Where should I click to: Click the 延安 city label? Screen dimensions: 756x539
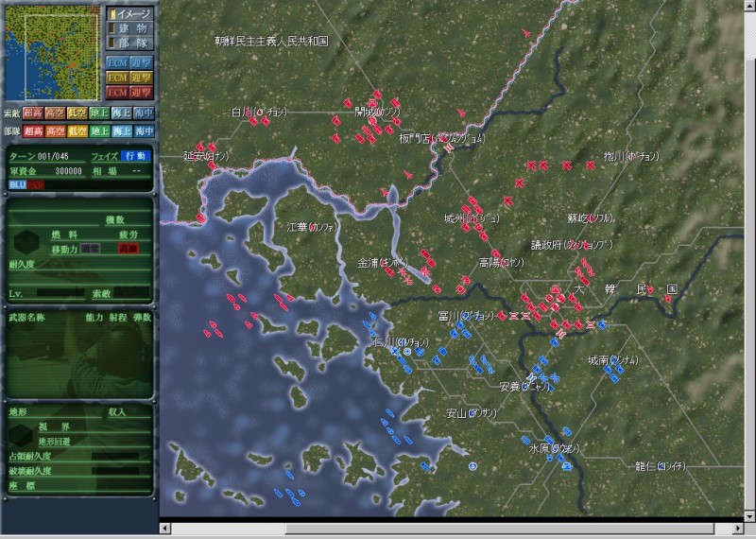[x=206, y=156]
